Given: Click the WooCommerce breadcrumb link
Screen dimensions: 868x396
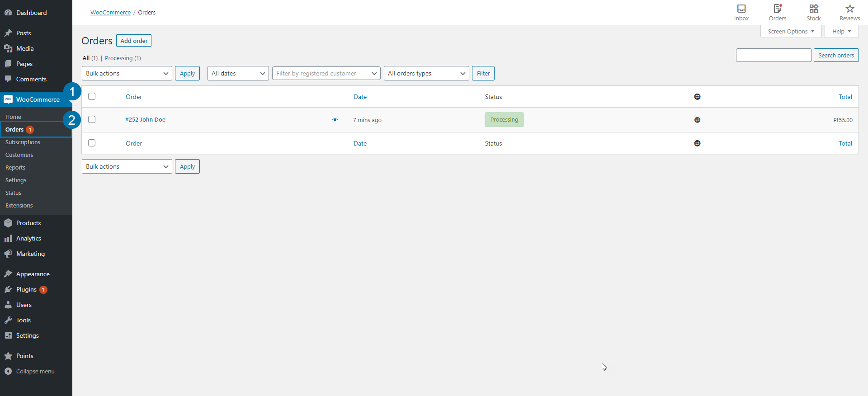Looking at the screenshot, I should tap(110, 12).
